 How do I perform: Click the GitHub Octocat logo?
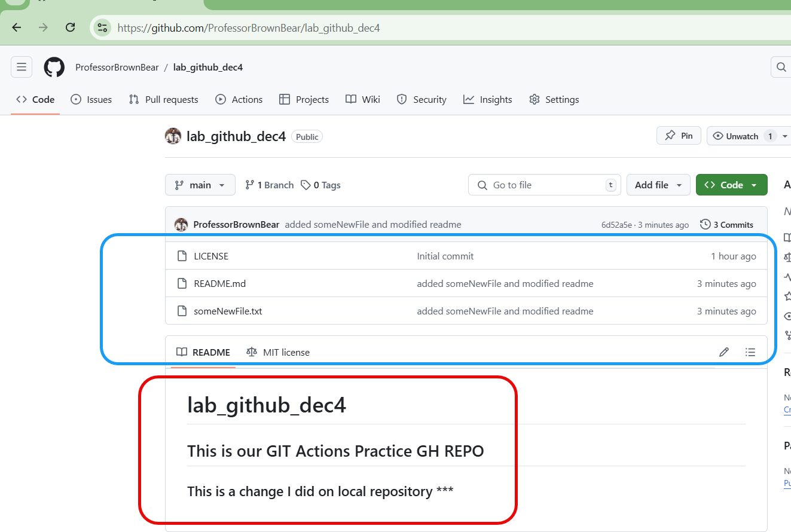(54, 67)
